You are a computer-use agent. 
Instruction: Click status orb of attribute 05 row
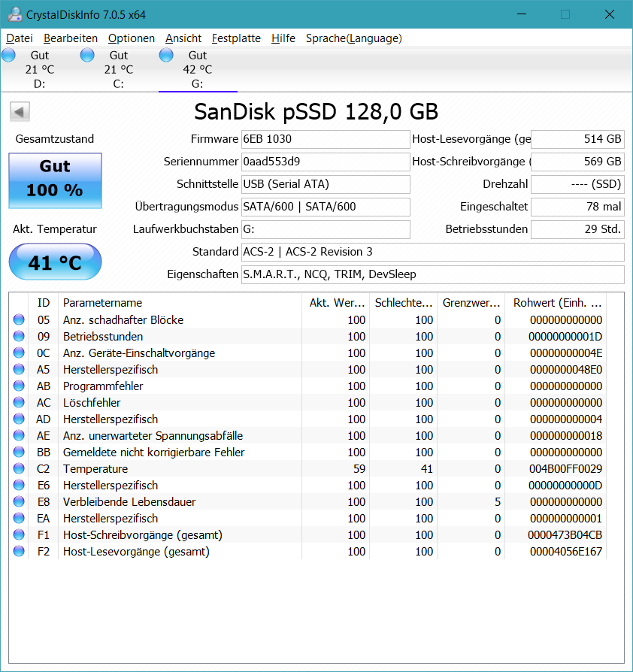(19, 319)
